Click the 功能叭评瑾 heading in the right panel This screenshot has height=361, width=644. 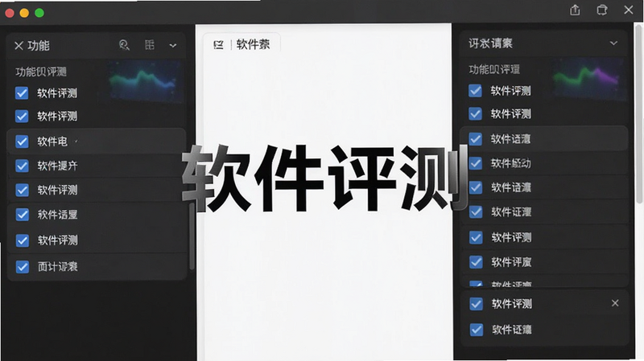(x=494, y=69)
